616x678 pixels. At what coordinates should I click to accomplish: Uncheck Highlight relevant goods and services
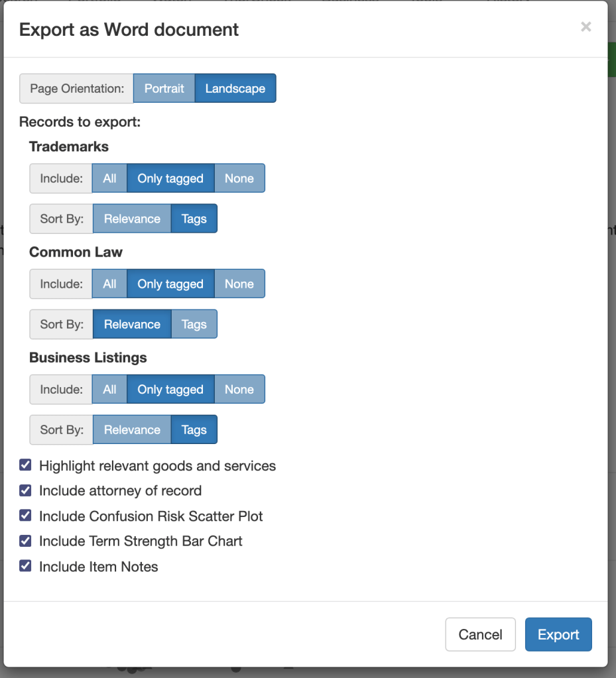[25, 465]
